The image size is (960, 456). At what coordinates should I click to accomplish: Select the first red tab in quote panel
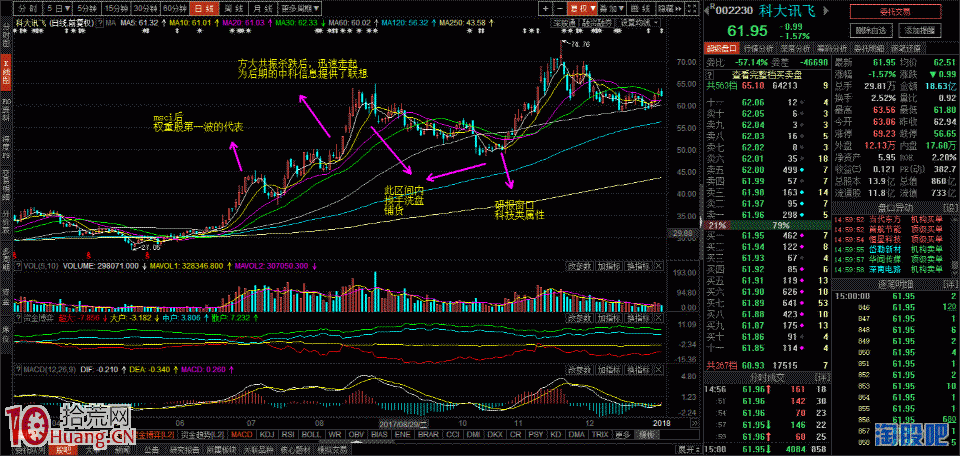(723, 48)
